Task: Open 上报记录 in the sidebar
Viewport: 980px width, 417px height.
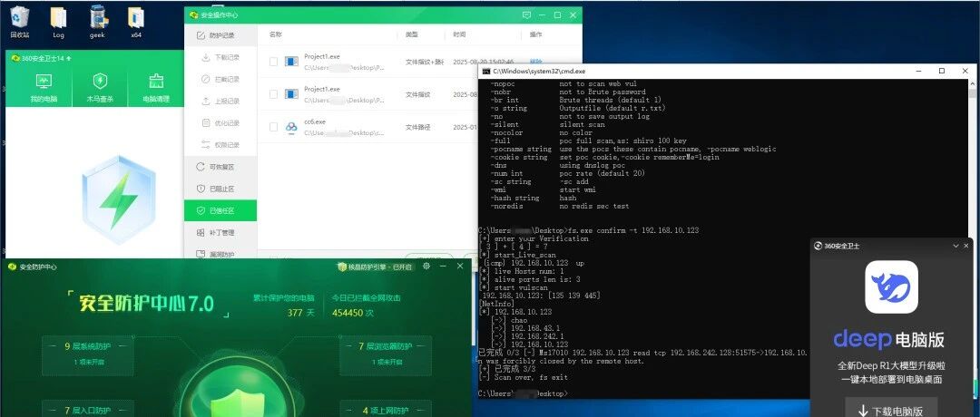Action: pyautogui.click(x=220, y=102)
